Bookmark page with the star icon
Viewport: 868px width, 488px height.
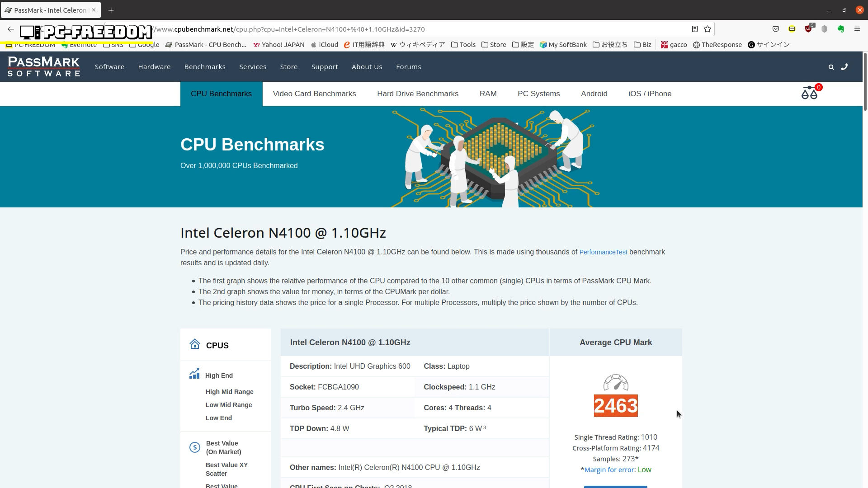[x=708, y=29]
